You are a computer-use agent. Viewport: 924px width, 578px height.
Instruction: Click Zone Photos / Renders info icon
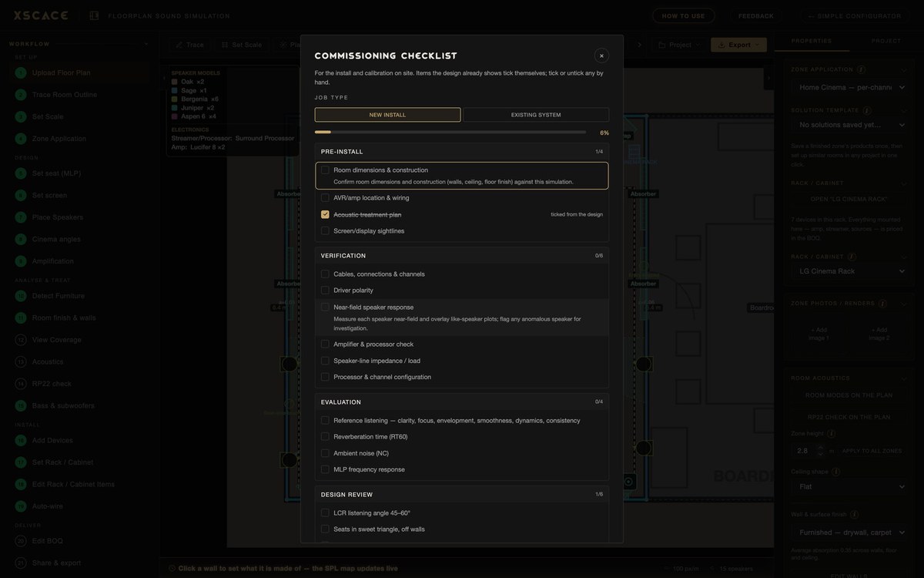(882, 304)
